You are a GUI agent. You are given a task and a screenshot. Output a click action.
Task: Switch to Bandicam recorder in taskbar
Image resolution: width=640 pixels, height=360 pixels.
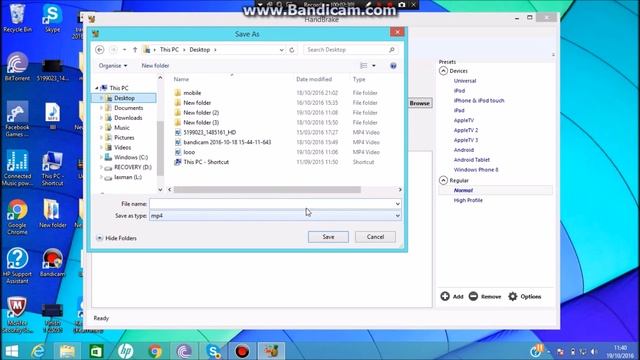click(242, 351)
